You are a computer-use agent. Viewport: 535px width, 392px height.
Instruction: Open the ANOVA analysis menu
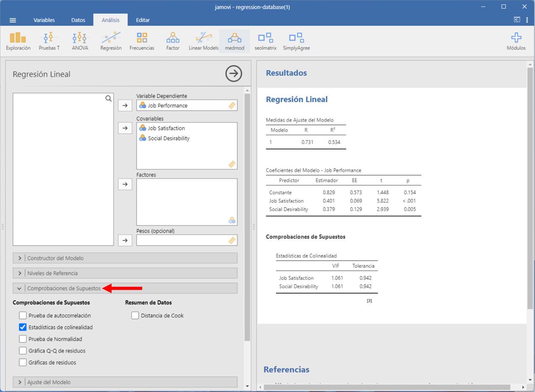[80, 42]
